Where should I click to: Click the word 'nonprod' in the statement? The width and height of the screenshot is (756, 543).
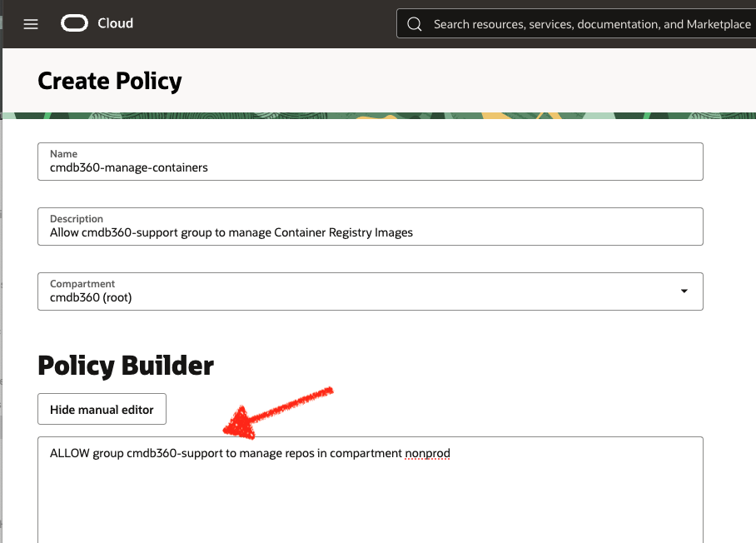427,453
